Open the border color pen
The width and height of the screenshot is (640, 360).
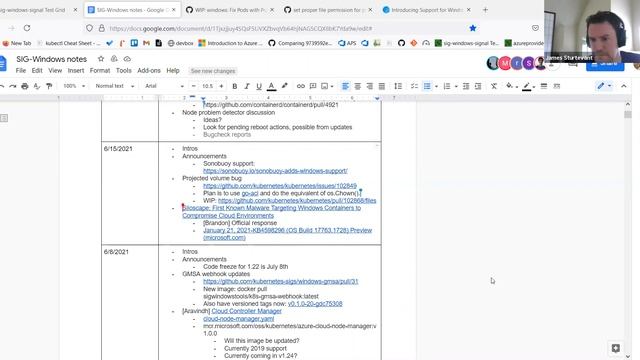pos(527,86)
